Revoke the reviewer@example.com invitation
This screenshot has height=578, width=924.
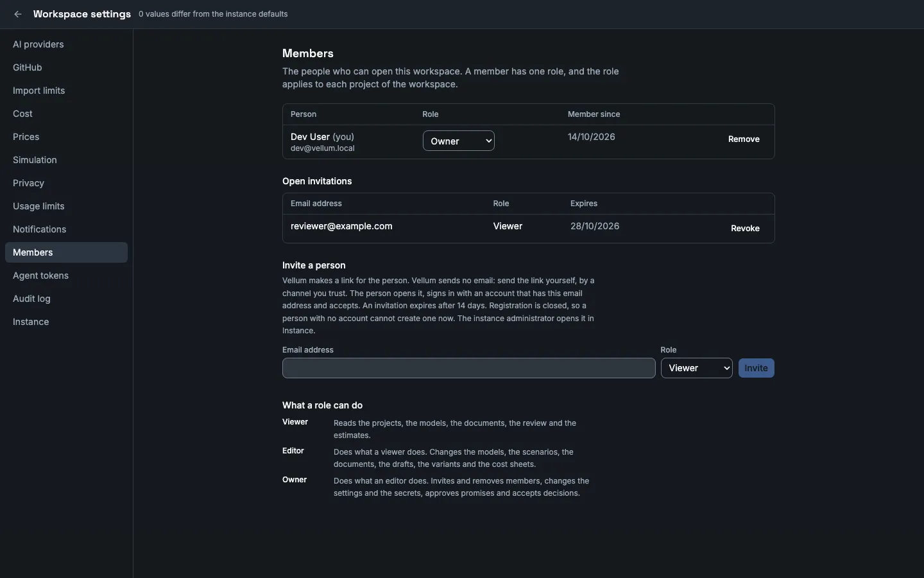pyautogui.click(x=745, y=228)
